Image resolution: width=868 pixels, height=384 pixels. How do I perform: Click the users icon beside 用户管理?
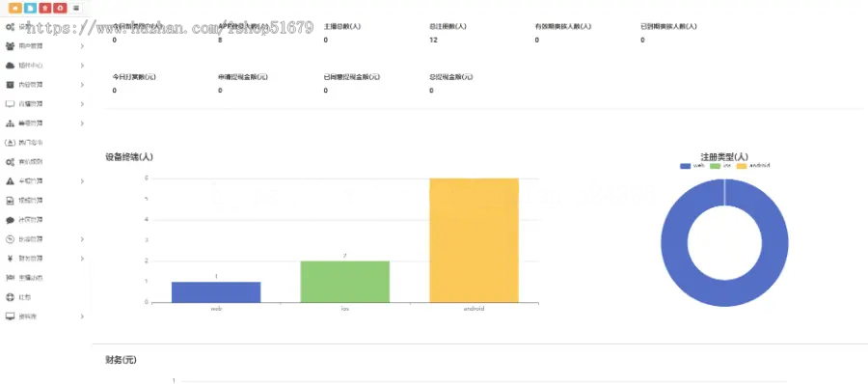click(x=10, y=46)
